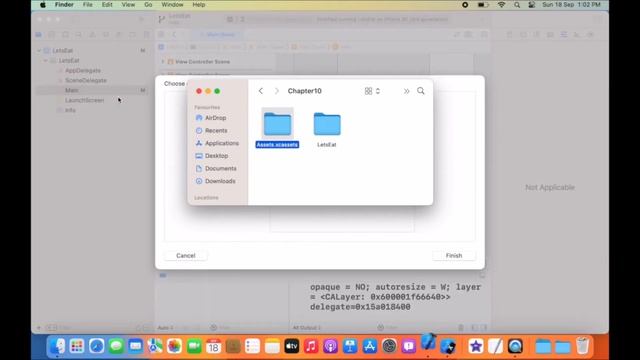Open Mail from the Dock
The image size is (640, 360).
pos(136,347)
